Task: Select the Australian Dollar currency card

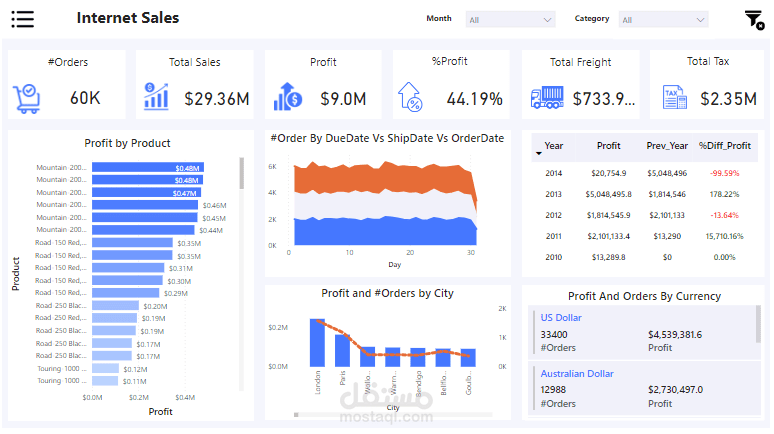Action: coord(644,388)
